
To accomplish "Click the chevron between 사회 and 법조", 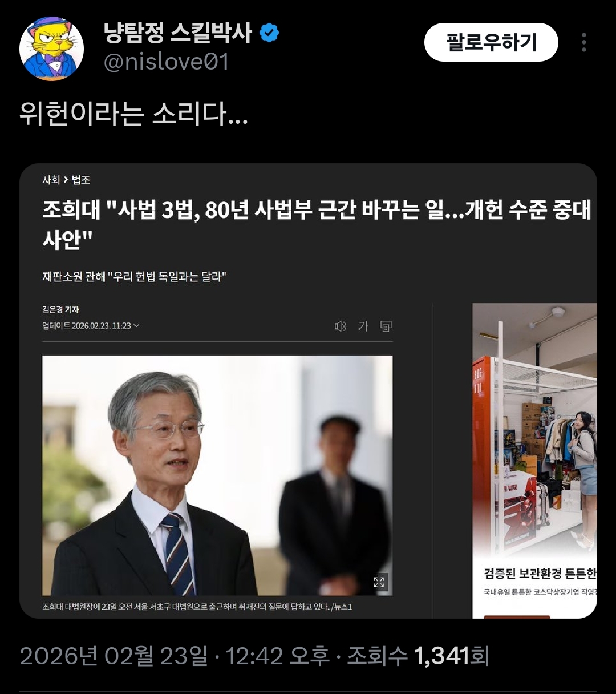I will tap(66, 180).
